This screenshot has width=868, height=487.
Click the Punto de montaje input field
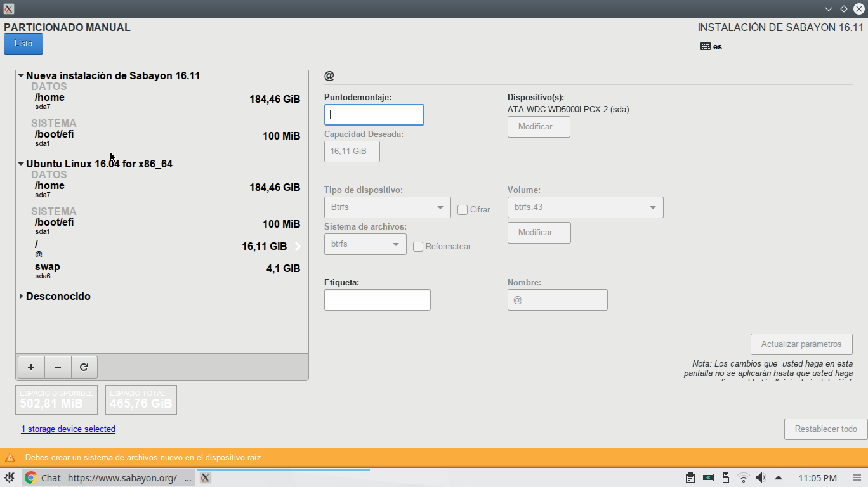(x=374, y=115)
